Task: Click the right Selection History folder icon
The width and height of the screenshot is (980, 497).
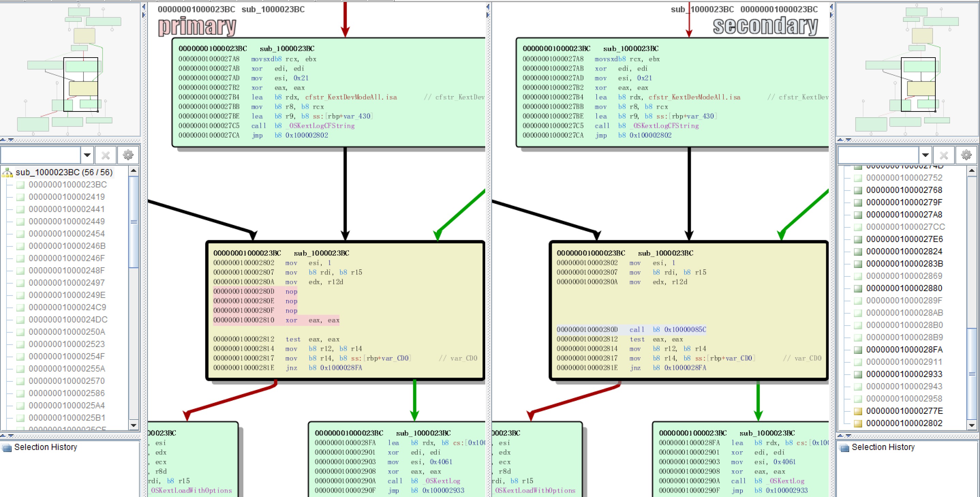Action: tap(845, 448)
